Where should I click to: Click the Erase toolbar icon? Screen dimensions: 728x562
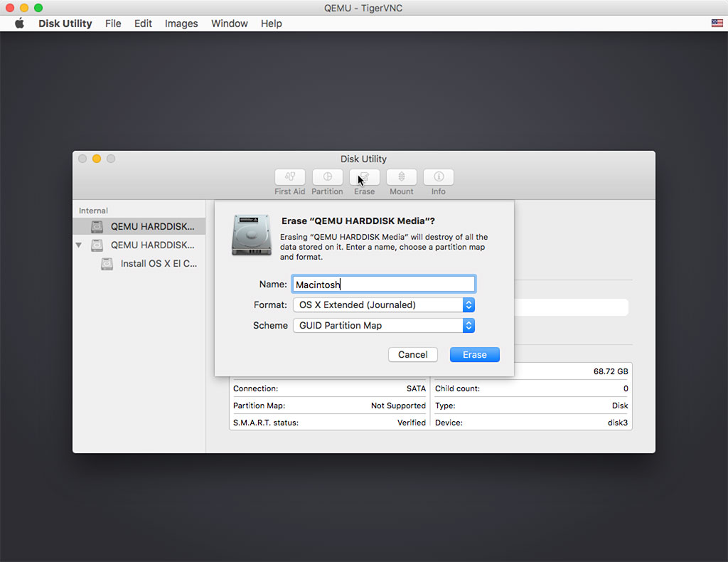click(x=365, y=177)
